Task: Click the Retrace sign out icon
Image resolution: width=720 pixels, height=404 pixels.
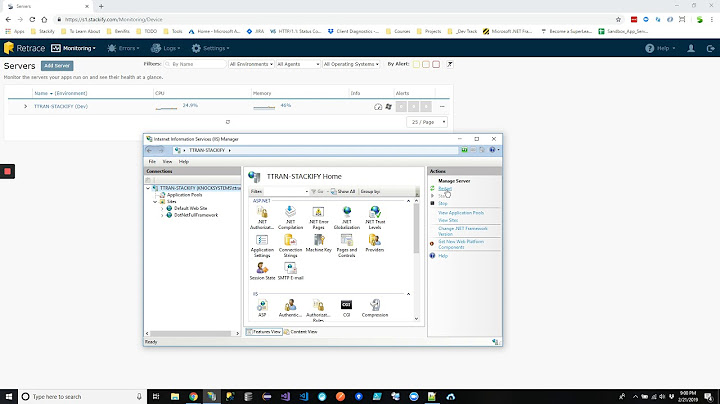Action: pos(710,48)
